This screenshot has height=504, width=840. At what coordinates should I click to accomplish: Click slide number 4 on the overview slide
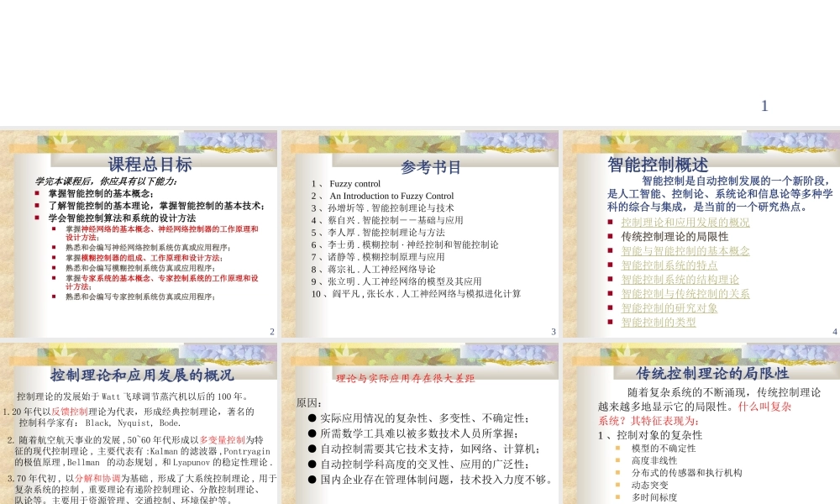click(834, 330)
